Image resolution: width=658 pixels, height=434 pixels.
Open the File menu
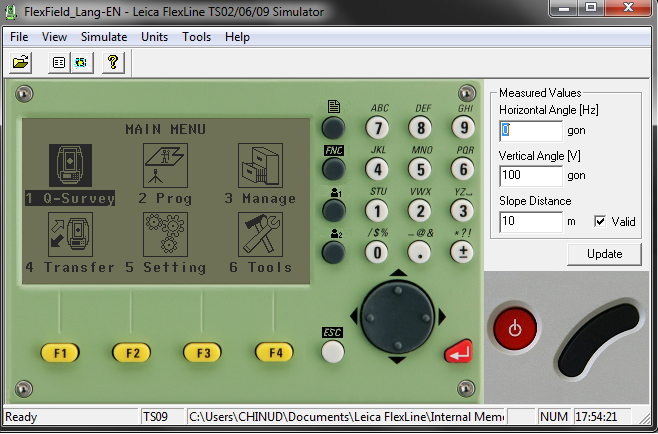[x=19, y=37]
